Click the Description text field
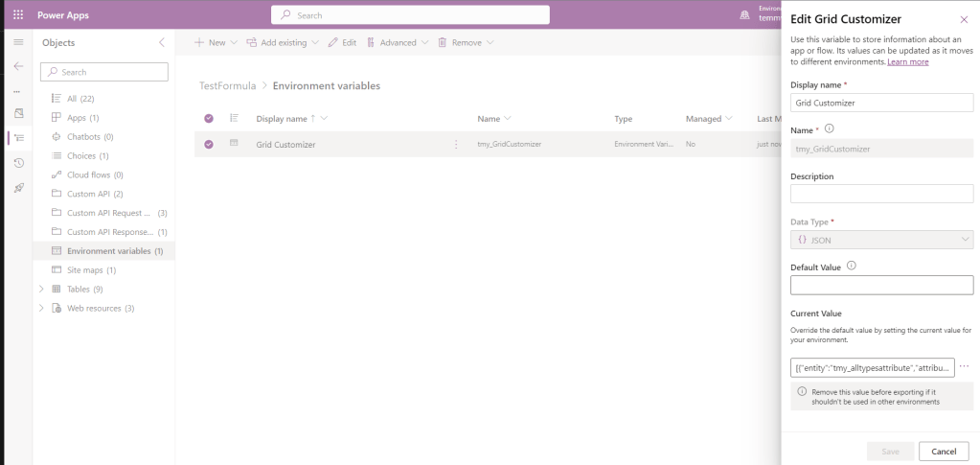The image size is (980, 465). [x=881, y=194]
